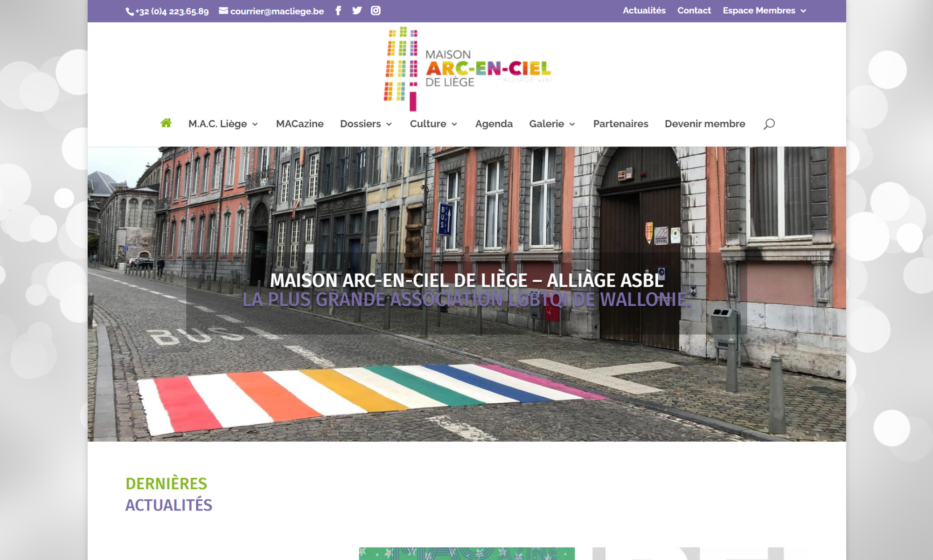This screenshot has height=560, width=933.
Task: Open the search magnifier icon
Action: tap(769, 124)
